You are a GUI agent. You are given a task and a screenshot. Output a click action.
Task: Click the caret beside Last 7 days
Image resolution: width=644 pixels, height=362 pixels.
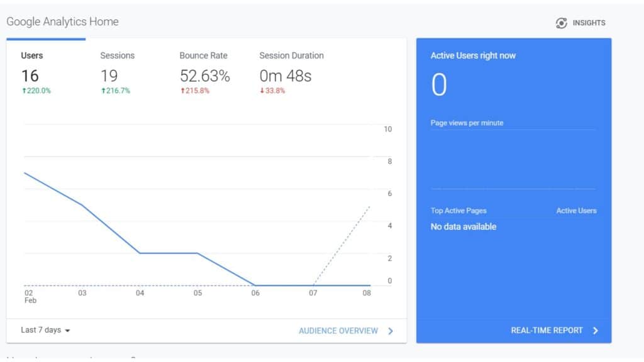point(68,331)
